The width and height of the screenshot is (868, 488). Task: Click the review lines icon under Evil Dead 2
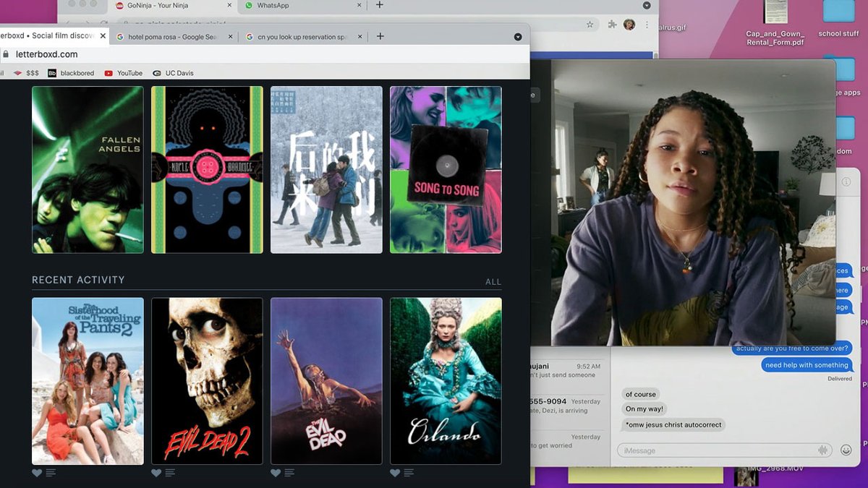tap(170, 473)
